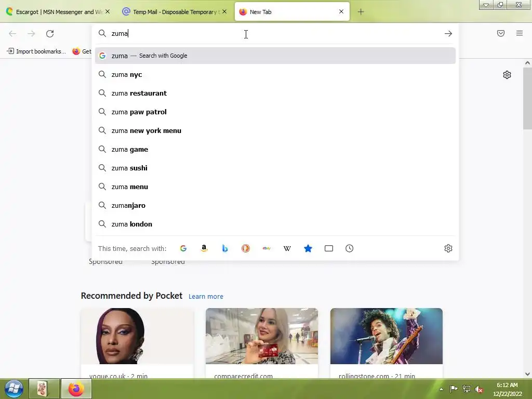Pick 'zuma new york menu' suggestion
This screenshot has width=532, height=399.
(275, 130)
